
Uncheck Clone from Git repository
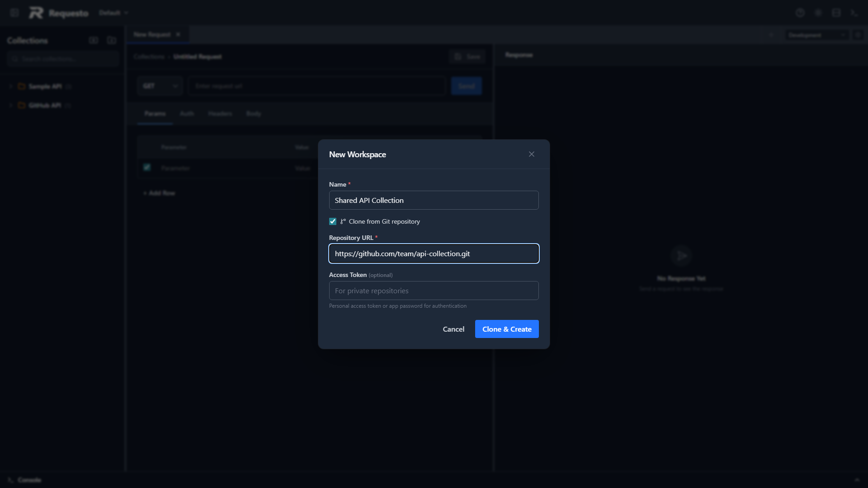[x=333, y=221]
